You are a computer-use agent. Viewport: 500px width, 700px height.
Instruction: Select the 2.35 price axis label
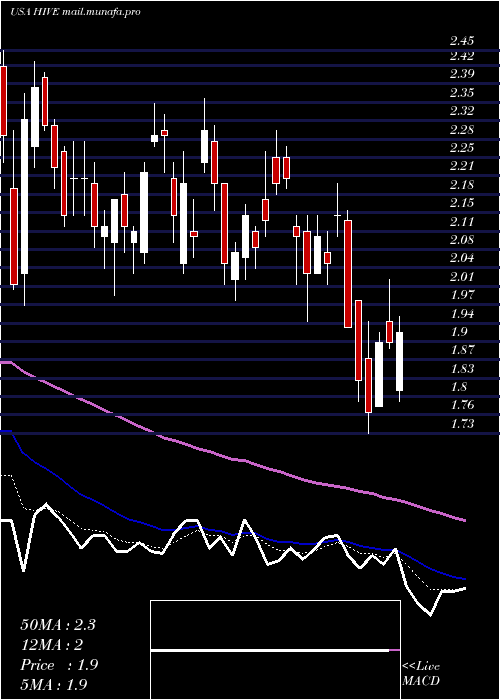click(462, 93)
